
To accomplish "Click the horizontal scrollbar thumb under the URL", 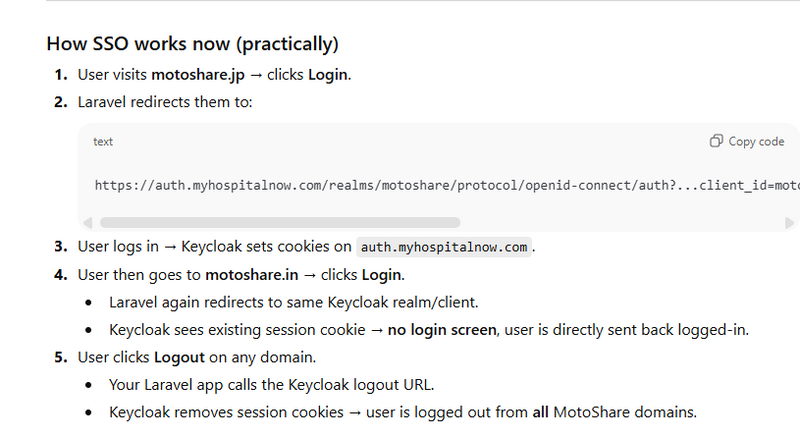I will [280, 222].
